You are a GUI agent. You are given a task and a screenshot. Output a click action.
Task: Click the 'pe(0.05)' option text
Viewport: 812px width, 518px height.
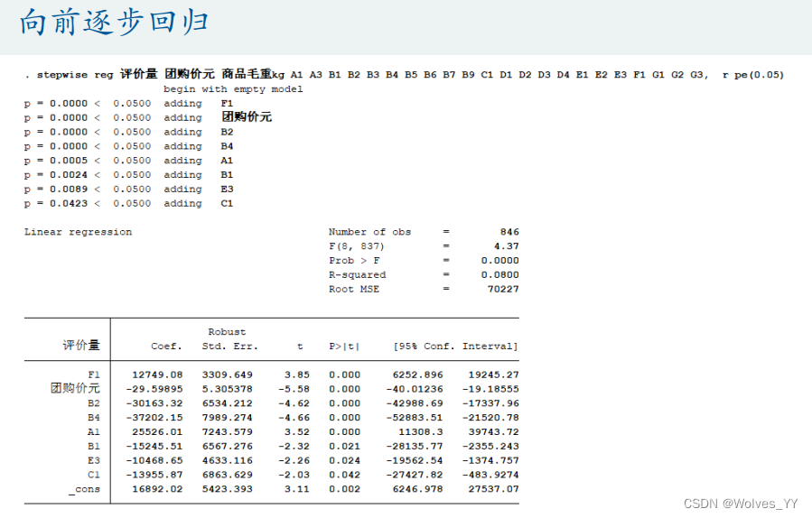pos(760,75)
